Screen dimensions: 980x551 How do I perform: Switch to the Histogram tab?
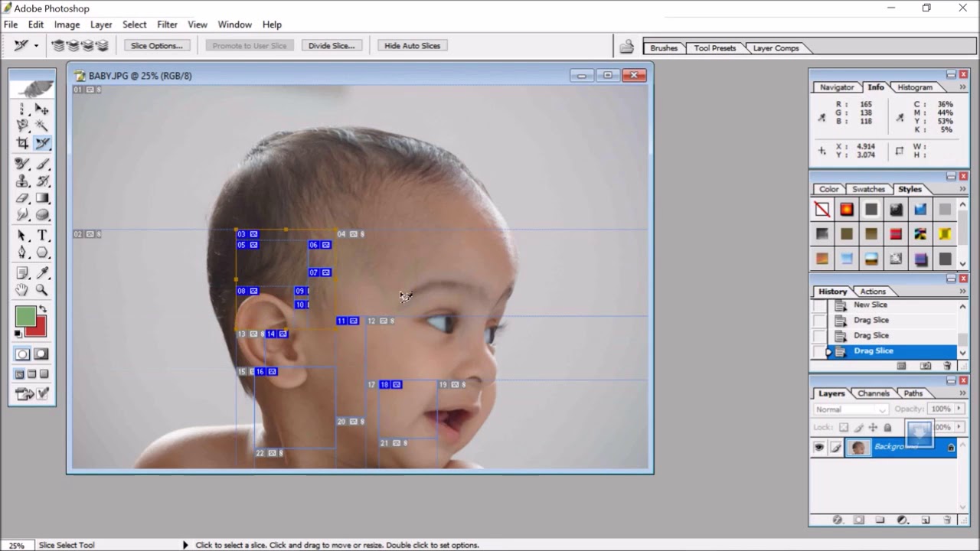click(x=915, y=87)
